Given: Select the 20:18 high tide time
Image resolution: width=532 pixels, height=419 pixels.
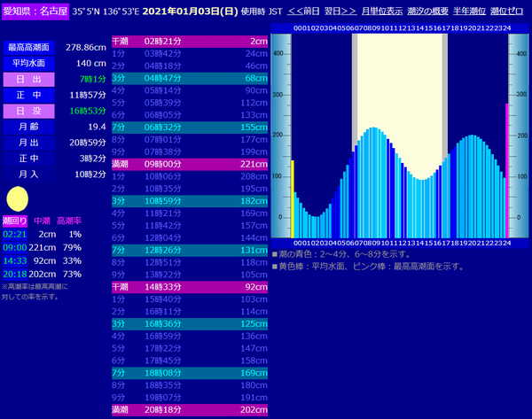Looking at the screenshot, I should coord(14,274).
